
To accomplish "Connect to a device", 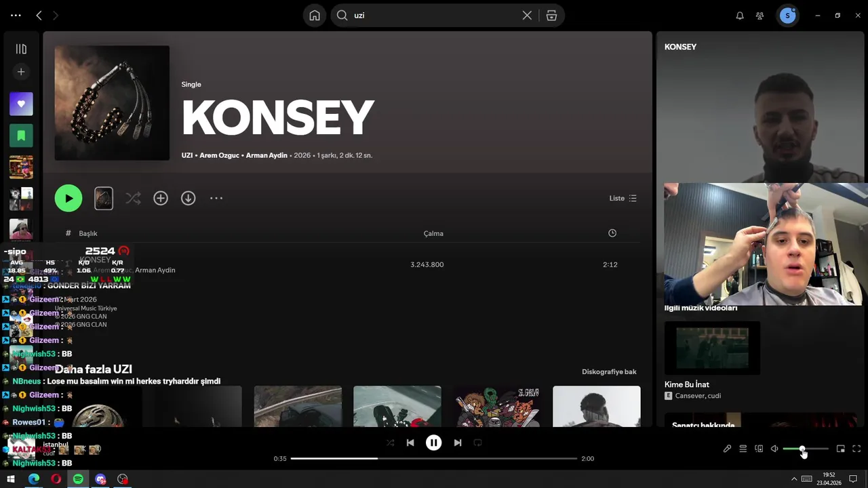I will click(x=759, y=449).
